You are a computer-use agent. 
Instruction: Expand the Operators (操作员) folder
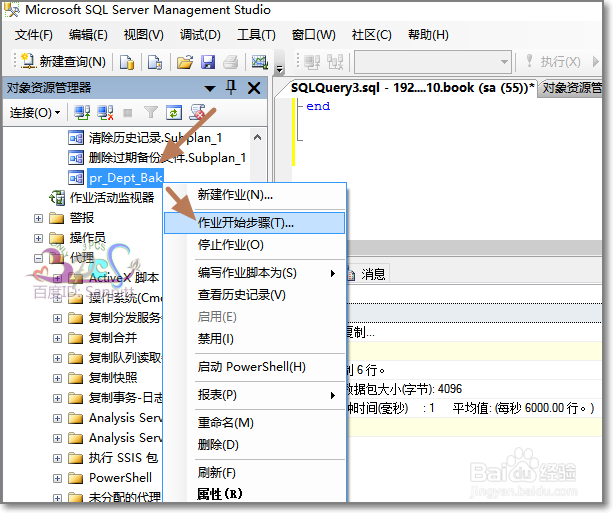(38, 238)
